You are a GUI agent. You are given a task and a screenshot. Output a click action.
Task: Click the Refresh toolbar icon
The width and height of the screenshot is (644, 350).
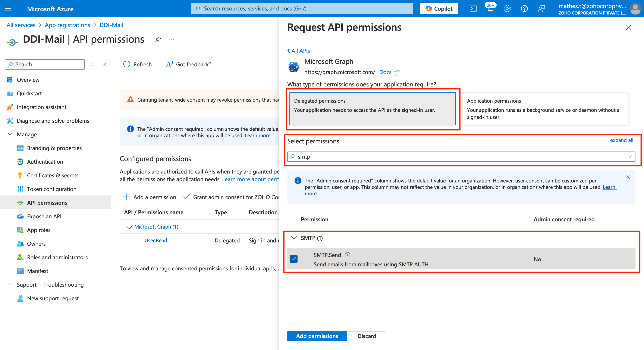(127, 64)
